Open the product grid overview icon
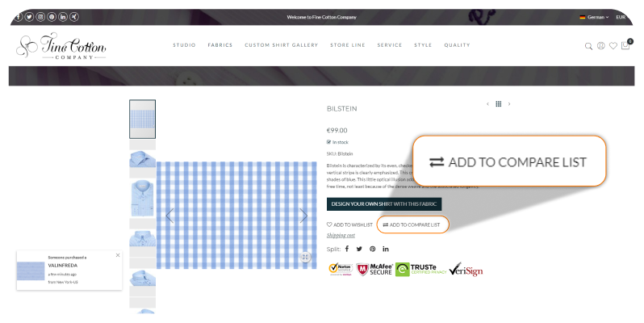 pyautogui.click(x=499, y=104)
